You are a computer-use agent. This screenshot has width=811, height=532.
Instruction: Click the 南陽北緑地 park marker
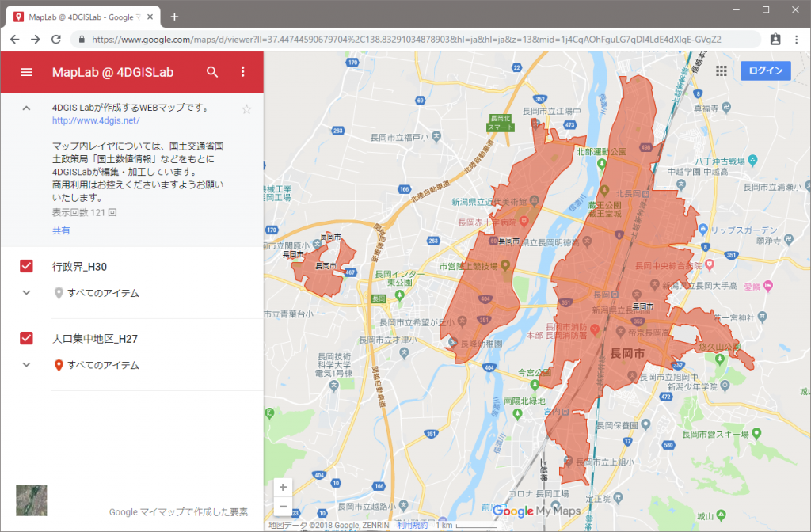[517, 413]
